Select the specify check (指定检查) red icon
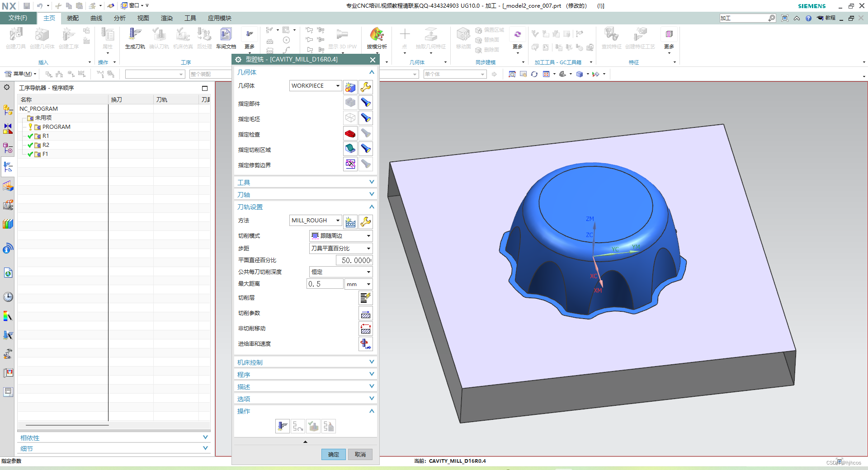 coord(350,133)
